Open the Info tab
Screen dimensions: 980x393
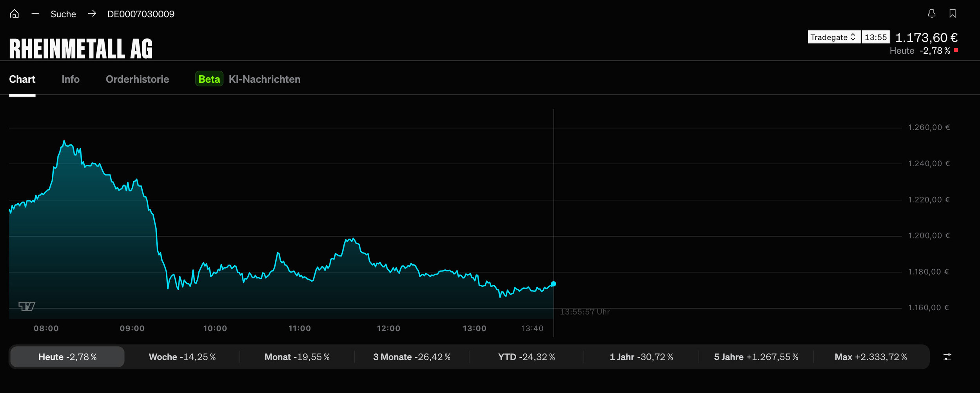71,79
